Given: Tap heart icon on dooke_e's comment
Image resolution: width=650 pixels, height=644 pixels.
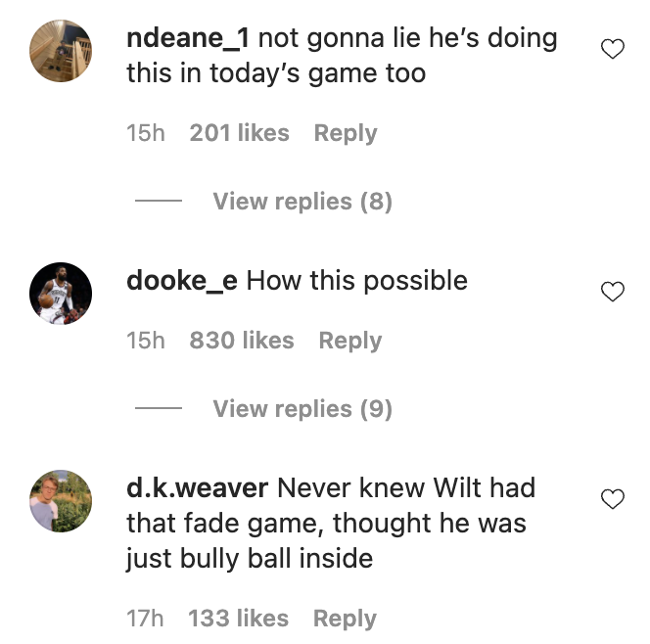Looking at the screenshot, I should click(612, 292).
